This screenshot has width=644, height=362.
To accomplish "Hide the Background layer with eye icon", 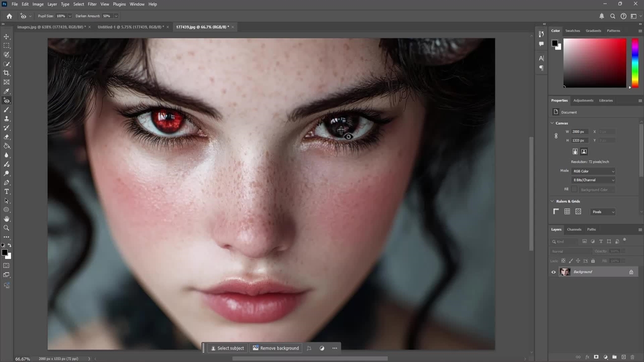I will 553,272.
